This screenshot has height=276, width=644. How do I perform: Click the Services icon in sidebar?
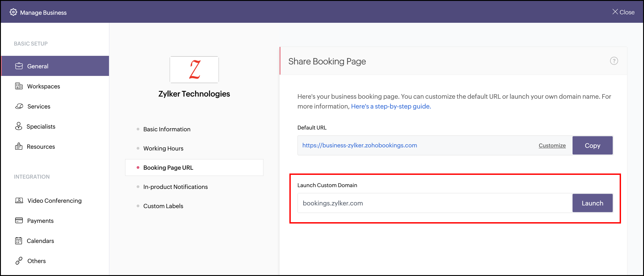[19, 106]
